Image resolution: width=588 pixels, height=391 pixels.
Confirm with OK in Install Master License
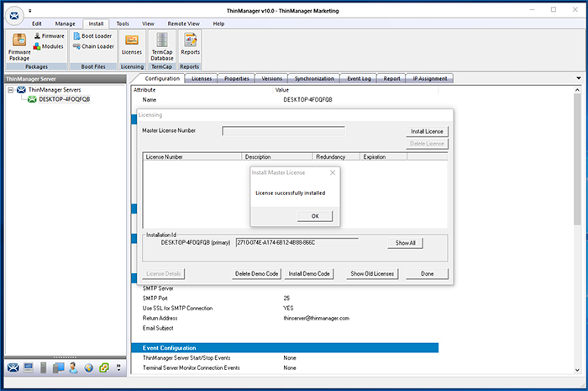[315, 216]
